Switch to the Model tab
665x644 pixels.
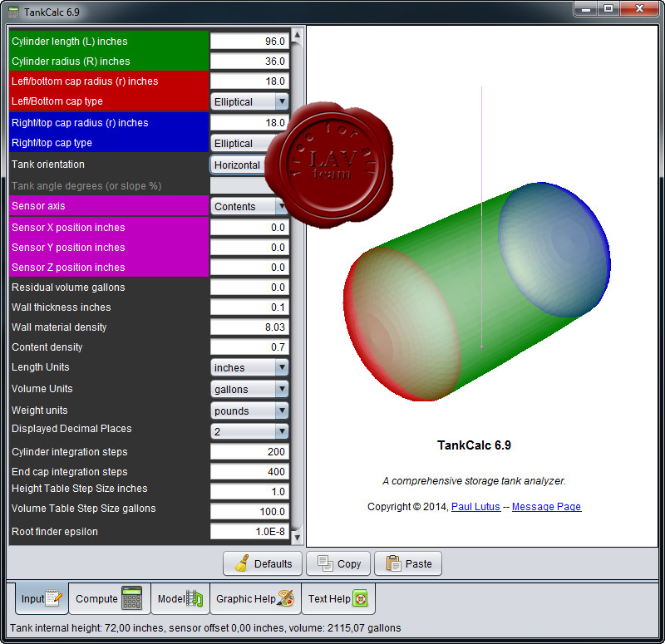(180, 598)
